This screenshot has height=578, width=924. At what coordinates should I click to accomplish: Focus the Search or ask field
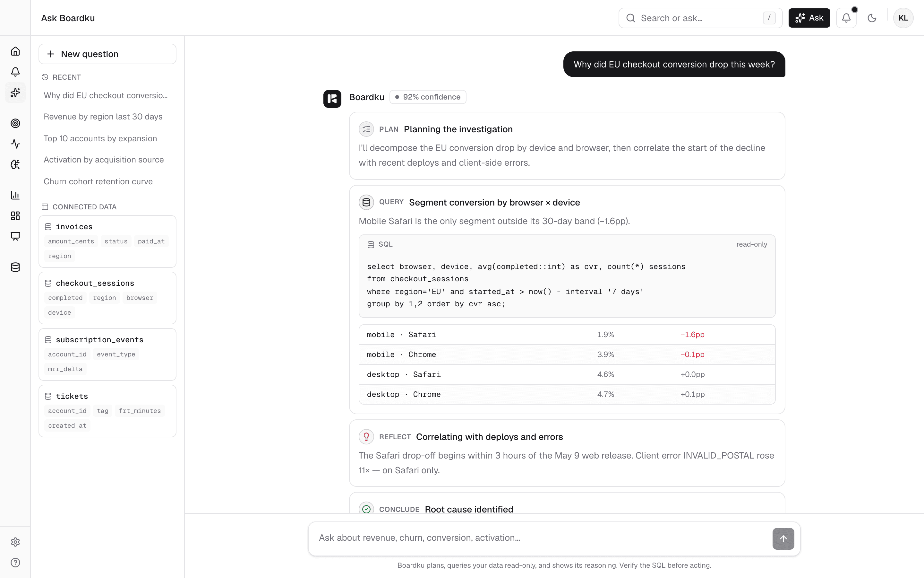point(700,18)
